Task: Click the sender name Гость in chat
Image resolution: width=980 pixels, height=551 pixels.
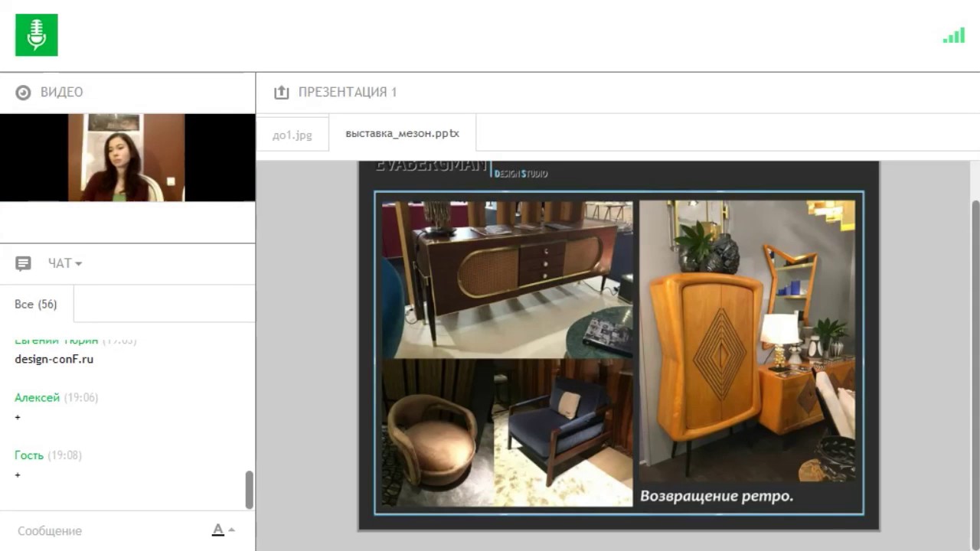Action: 29,455
